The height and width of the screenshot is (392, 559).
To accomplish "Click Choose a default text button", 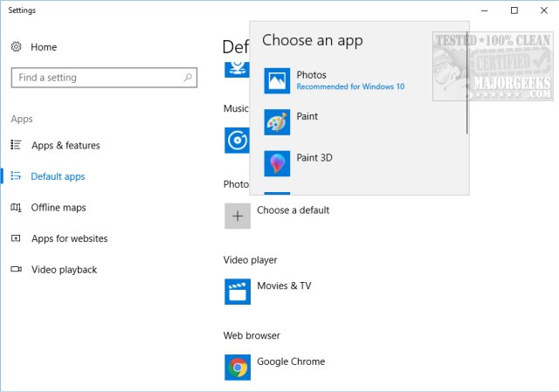I will [293, 210].
